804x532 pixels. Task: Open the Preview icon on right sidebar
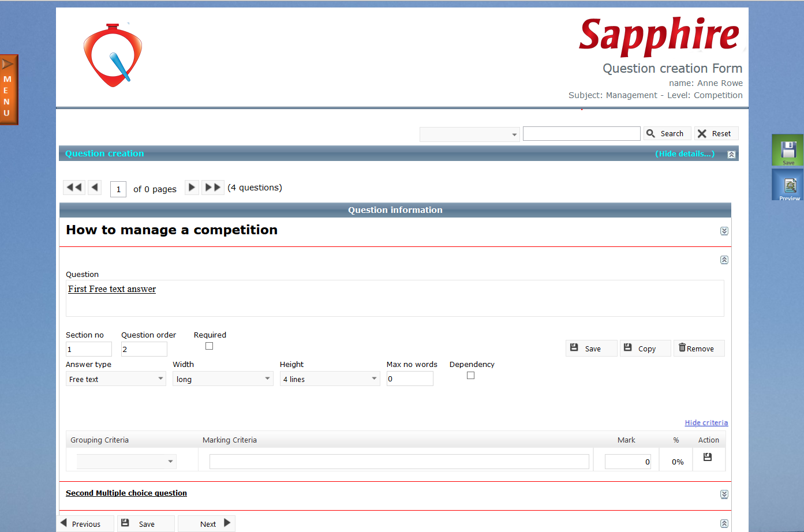pyautogui.click(x=788, y=186)
